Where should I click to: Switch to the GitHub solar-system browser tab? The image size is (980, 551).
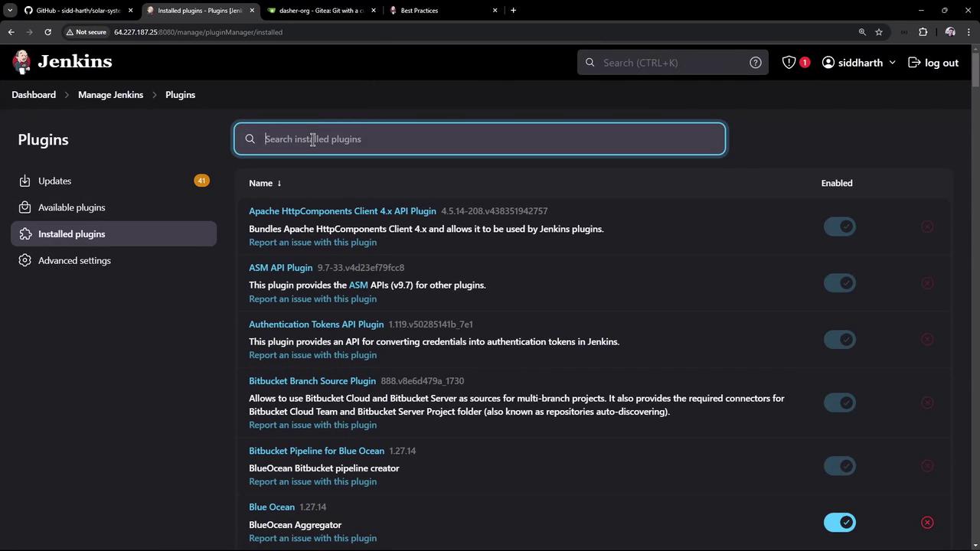click(78, 11)
